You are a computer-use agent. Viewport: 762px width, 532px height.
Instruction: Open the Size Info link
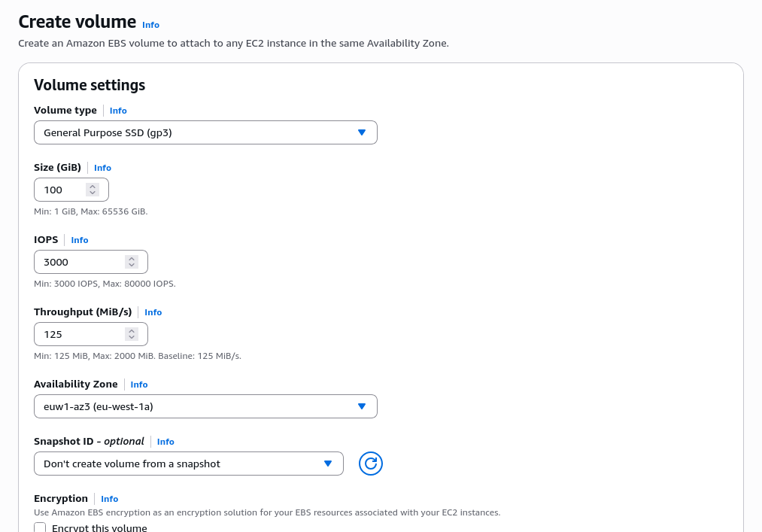coord(102,168)
